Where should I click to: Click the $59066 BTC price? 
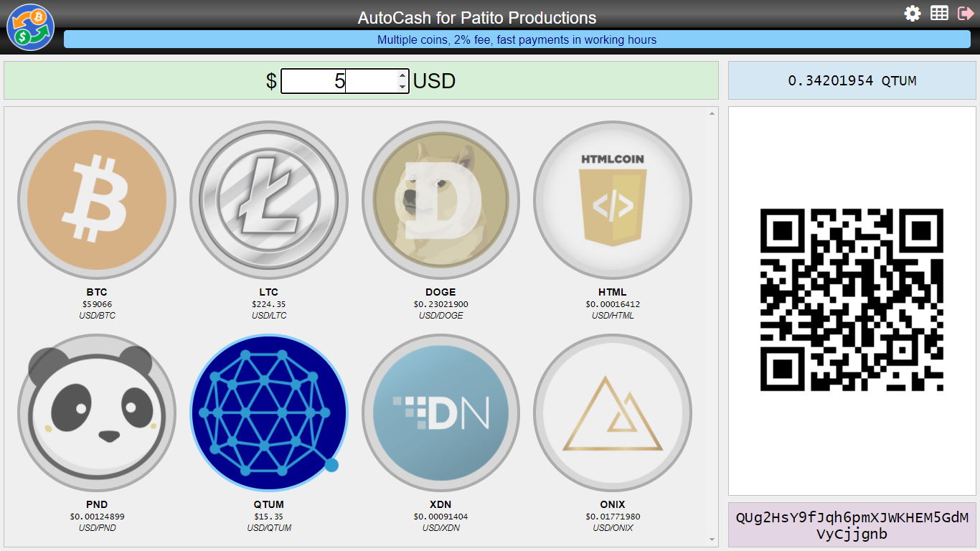(x=97, y=304)
